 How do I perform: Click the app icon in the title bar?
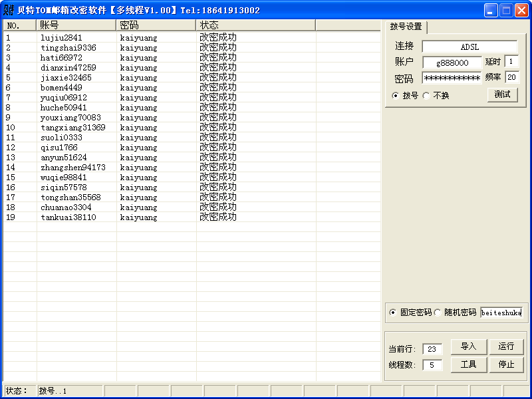[x=9, y=10]
